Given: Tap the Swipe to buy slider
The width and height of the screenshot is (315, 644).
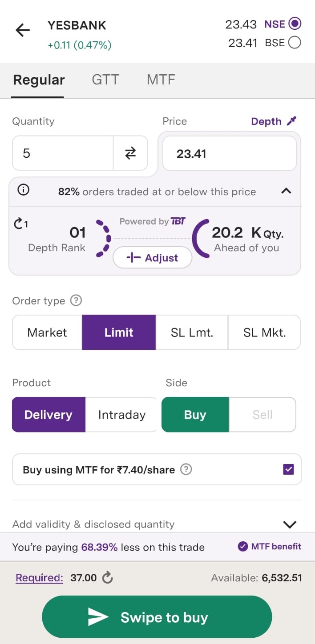Looking at the screenshot, I should pos(157,617).
